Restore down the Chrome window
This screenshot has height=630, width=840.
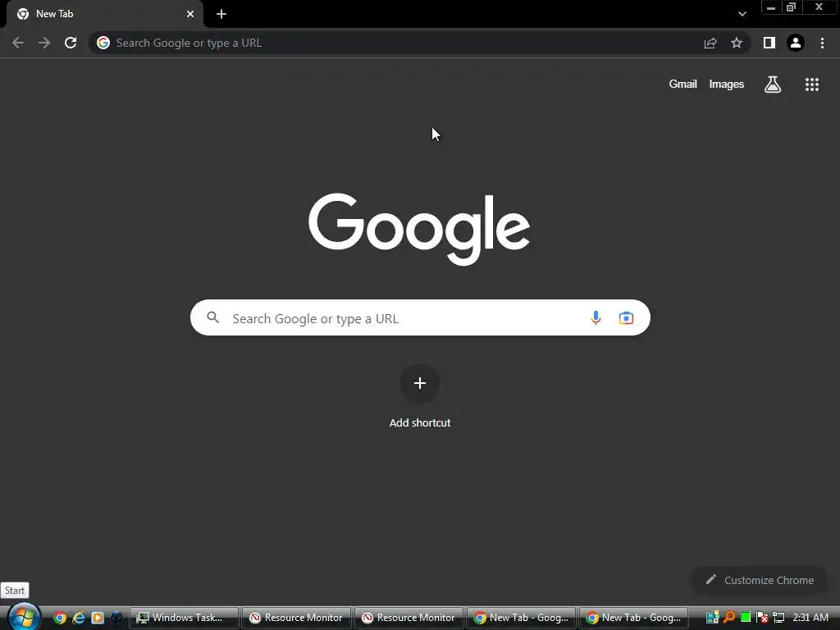tap(792, 7)
